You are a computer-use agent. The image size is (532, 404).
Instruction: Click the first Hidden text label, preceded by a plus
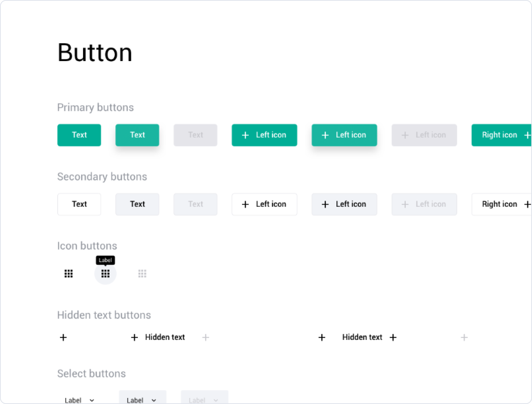point(165,337)
